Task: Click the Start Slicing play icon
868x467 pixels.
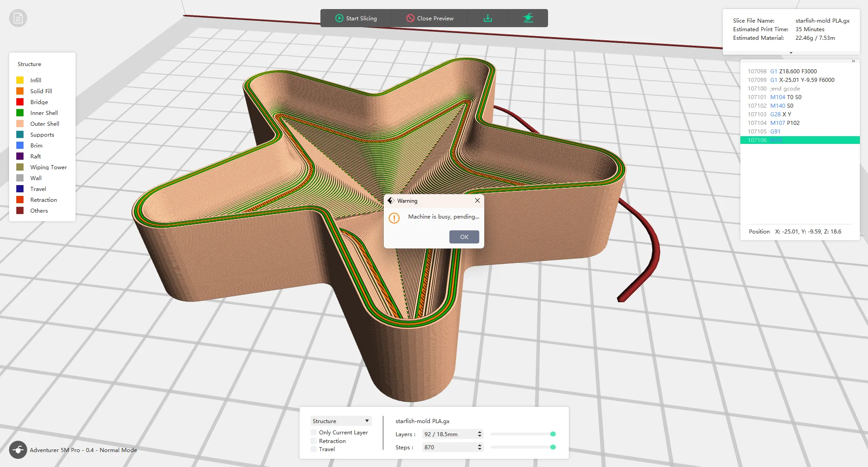Action: click(x=339, y=18)
